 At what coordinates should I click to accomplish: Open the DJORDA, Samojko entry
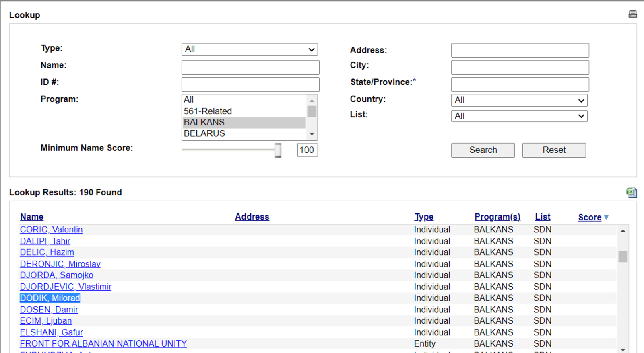click(x=57, y=275)
